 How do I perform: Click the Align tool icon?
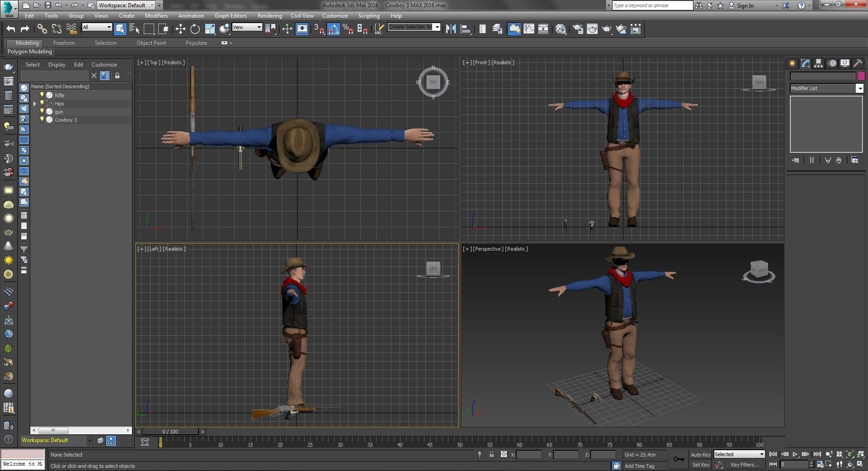466,29
